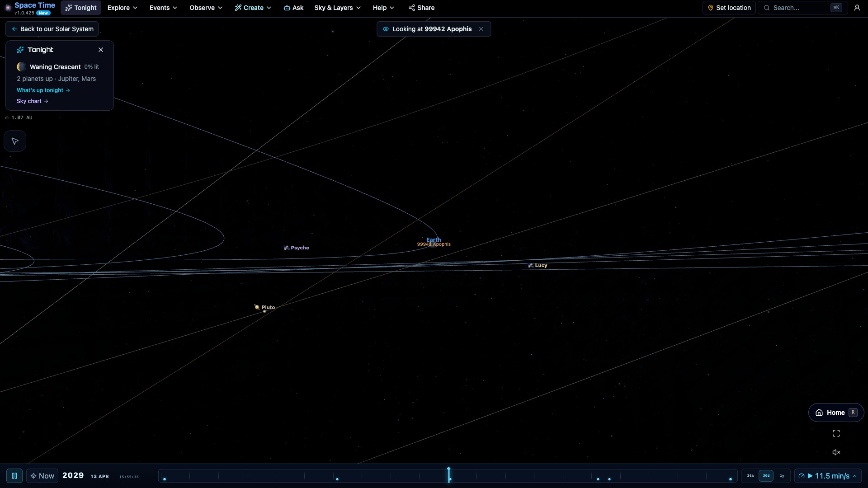Expand the Sky & Layers menu

pyautogui.click(x=337, y=8)
